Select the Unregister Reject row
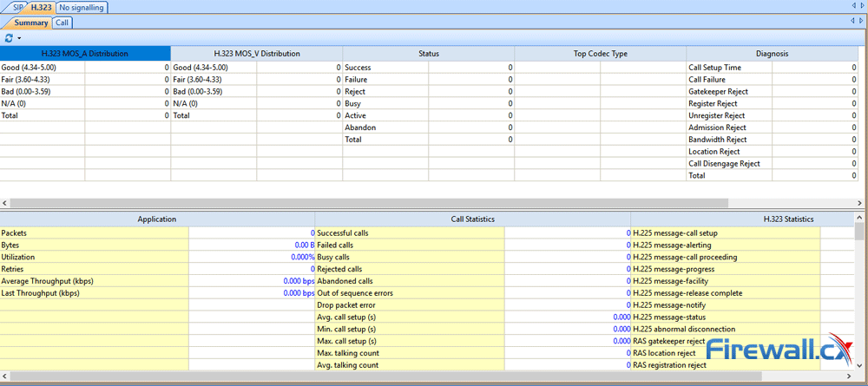The width and height of the screenshot is (868, 386). coord(773,115)
